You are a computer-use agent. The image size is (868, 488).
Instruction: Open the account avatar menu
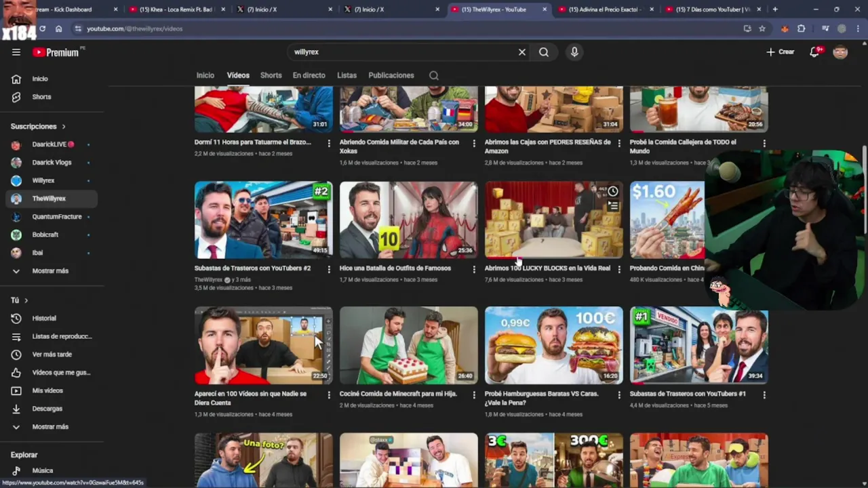pos(840,52)
